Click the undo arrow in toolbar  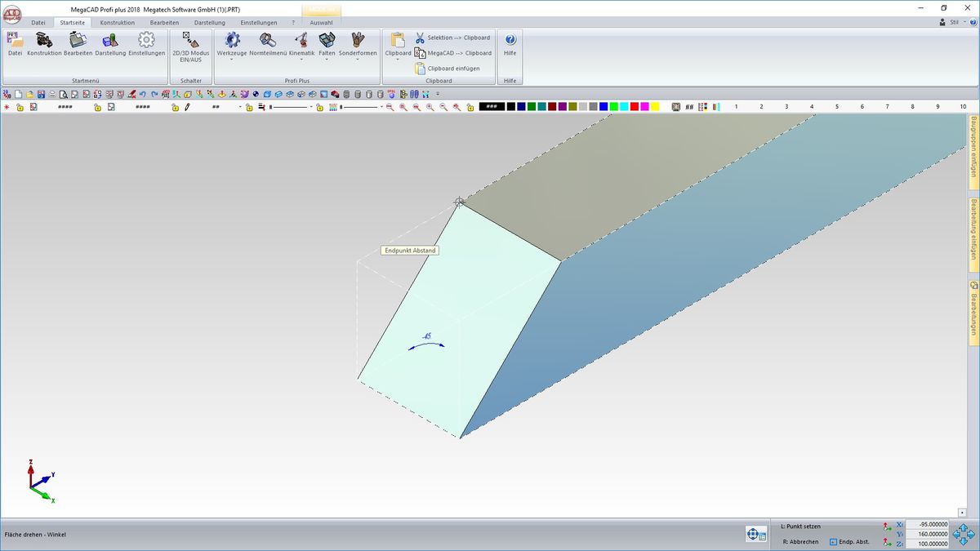pos(143,94)
